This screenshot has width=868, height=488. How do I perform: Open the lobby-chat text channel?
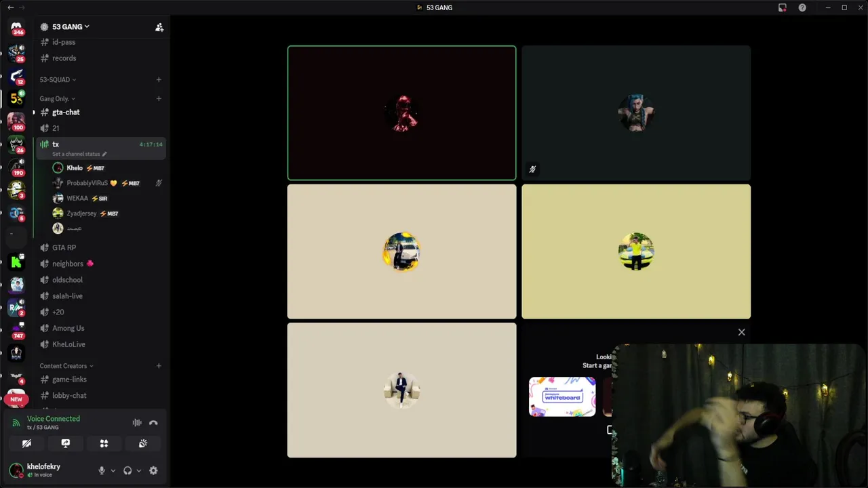click(100, 396)
